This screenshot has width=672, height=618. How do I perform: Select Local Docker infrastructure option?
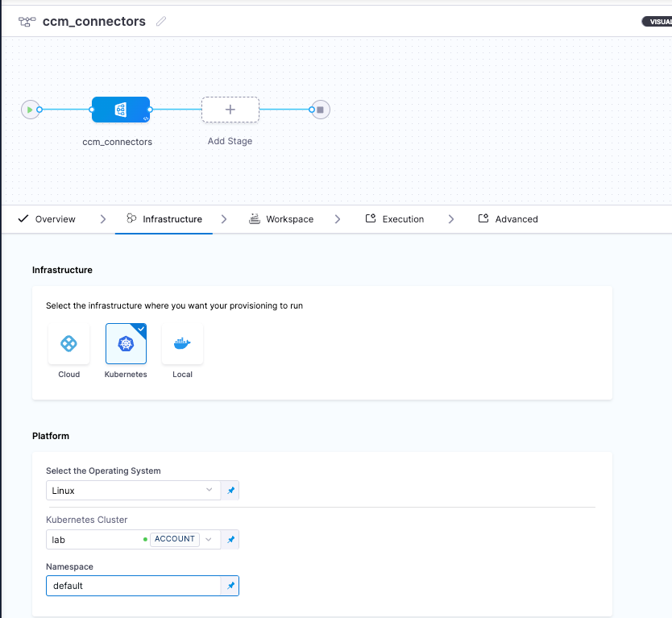click(x=182, y=345)
